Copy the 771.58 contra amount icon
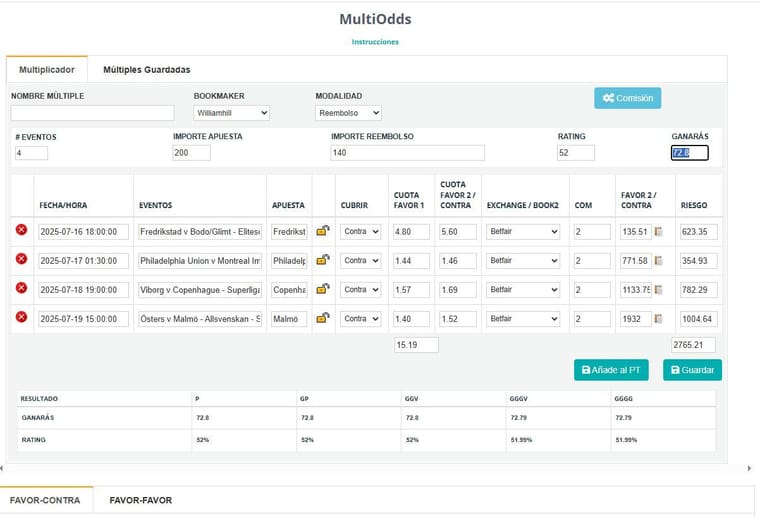This screenshot has width=760, height=518. pos(659,261)
